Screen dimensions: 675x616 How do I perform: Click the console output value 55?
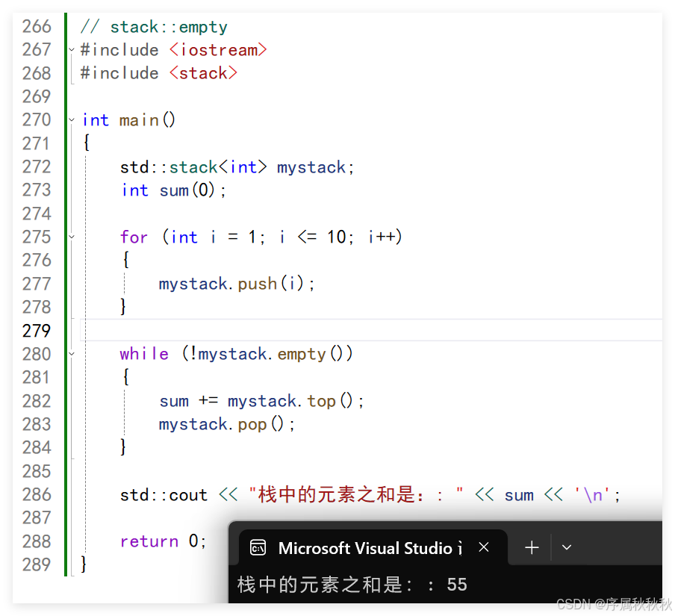[457, 584]
